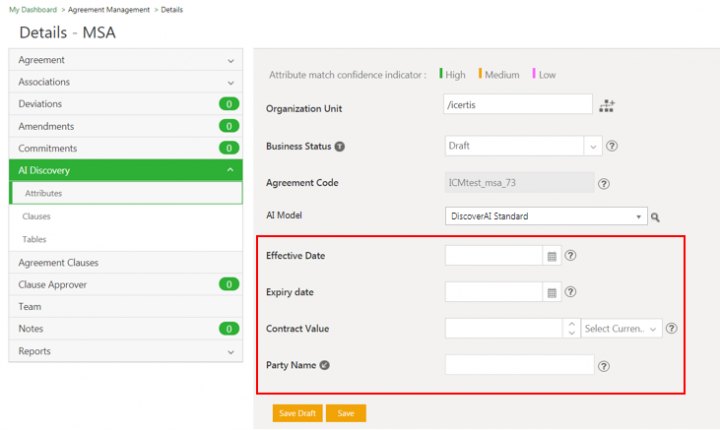Viewport: 720px width, 430px height.
Task: Open the Commitments menu item
Action: click(x=125, y=148)
